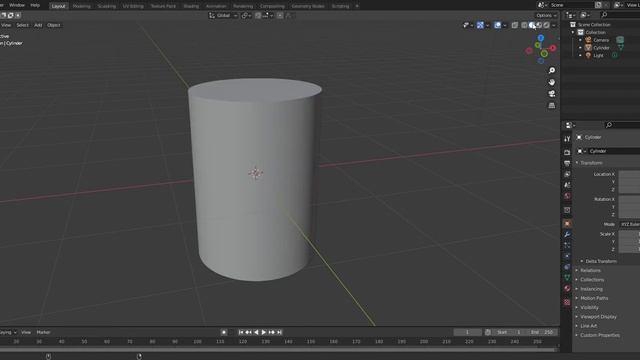Screen dimensions: 640x360
Task: Open the Material properties tab
Action: point(567,289)
